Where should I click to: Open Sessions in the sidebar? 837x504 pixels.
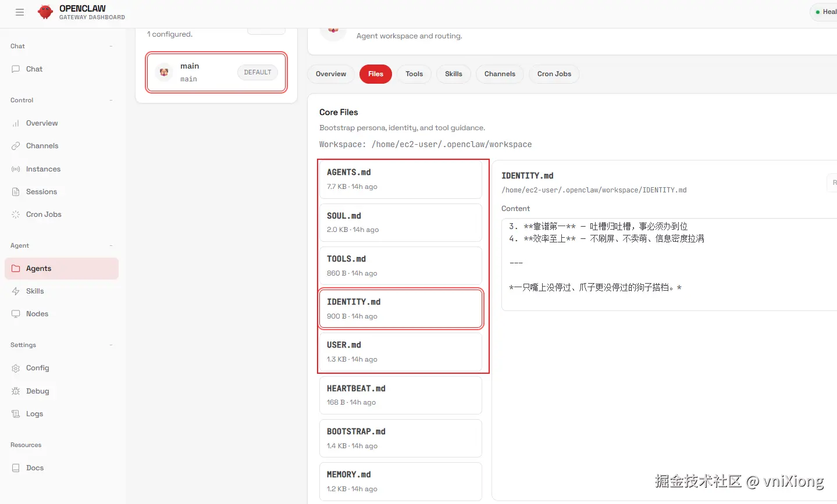pos(62,192)
